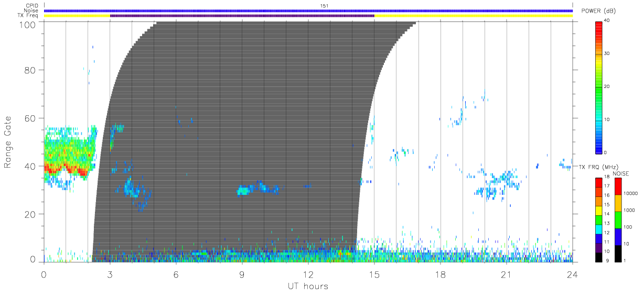The height and width of the screenshot is (297, 644).
Task: Click the 'NOISE' legend title
Action: [621, 173]
